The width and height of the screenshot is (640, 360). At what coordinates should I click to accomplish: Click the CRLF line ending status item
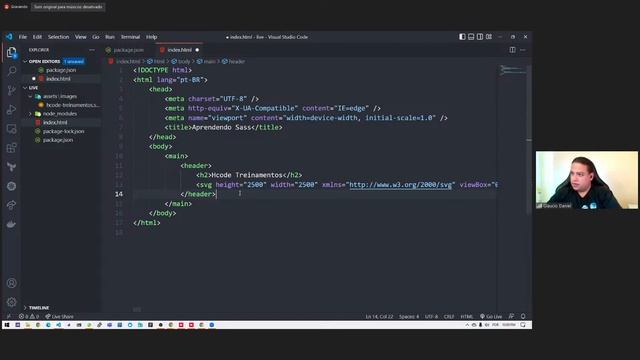coord(449,316)
